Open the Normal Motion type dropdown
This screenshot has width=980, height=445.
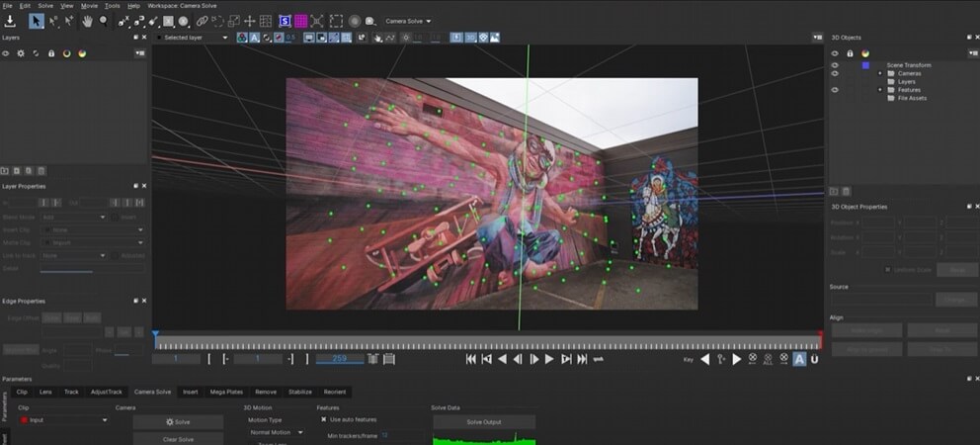276,432
